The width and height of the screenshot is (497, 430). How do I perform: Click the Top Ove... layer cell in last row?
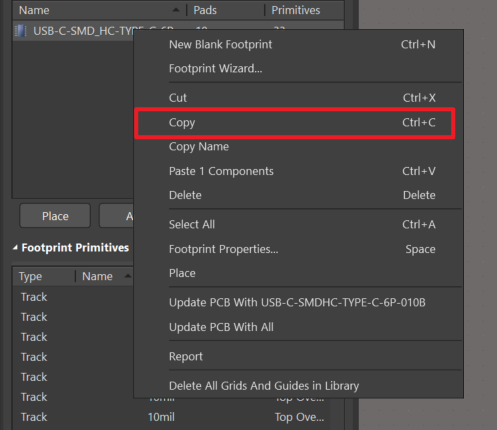click(299, 417)
